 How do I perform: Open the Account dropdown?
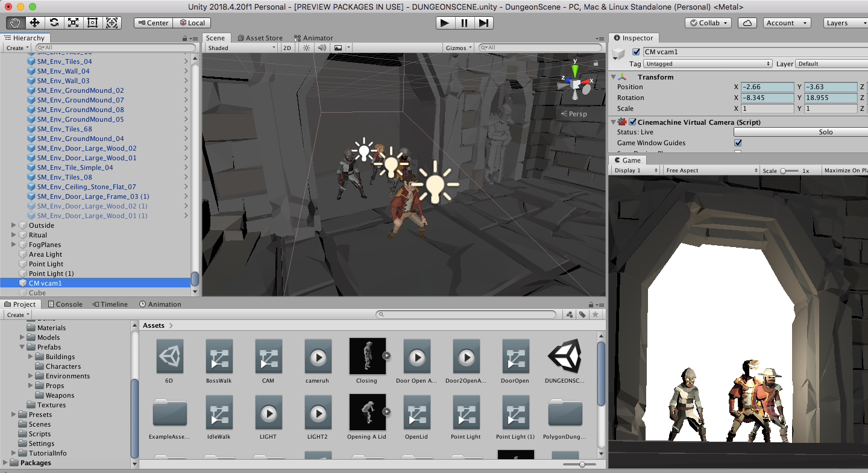pyautogui.click(x=787, y=23)
